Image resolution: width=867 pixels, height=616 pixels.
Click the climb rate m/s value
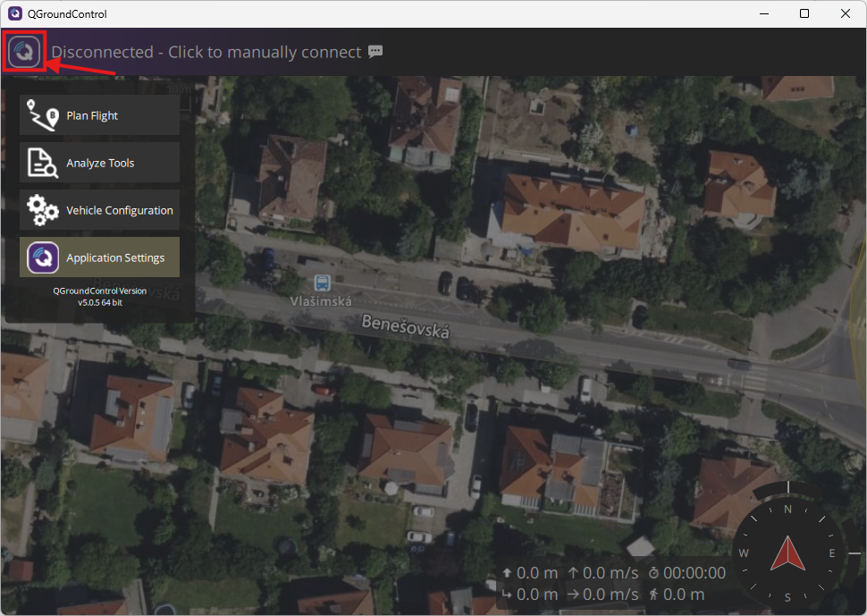(x=610, y=573)
